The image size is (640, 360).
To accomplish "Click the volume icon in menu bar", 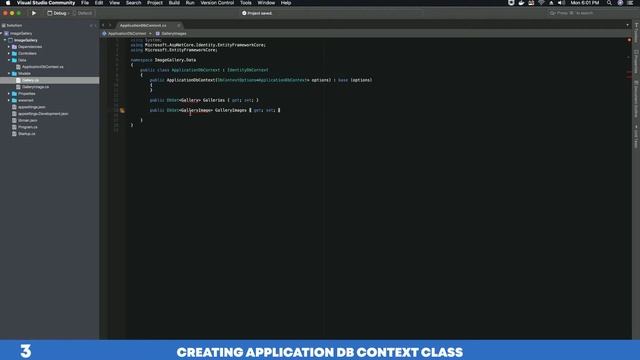I will pos(562,3).
